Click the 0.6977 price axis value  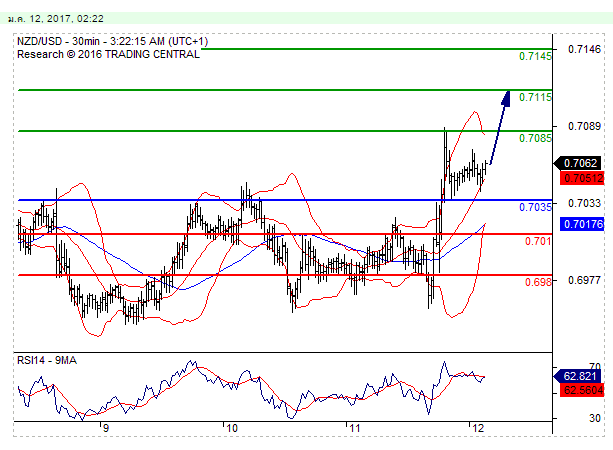584,280
